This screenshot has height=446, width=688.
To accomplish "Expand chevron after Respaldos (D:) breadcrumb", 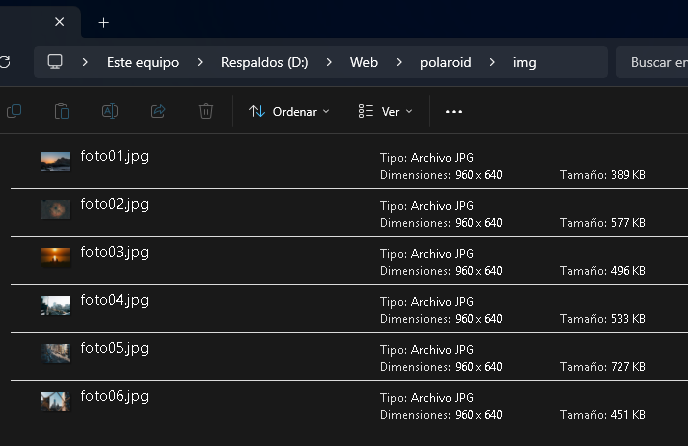I will pos(329,62).
